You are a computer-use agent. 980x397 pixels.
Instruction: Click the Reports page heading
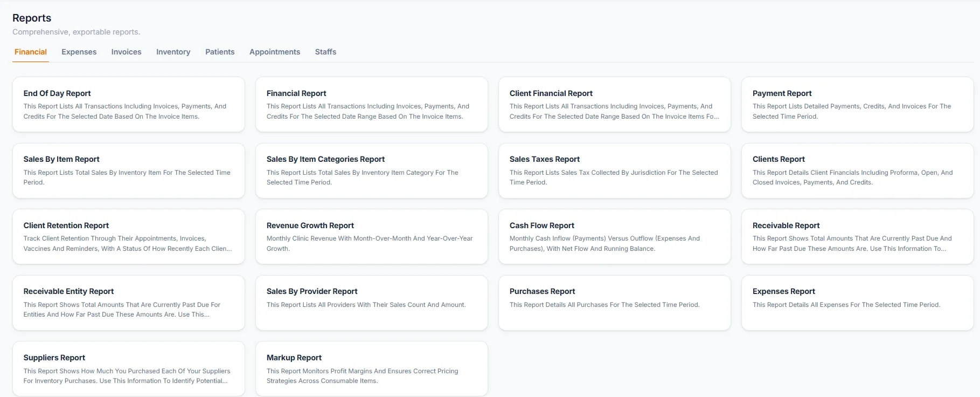pos(32,18)
